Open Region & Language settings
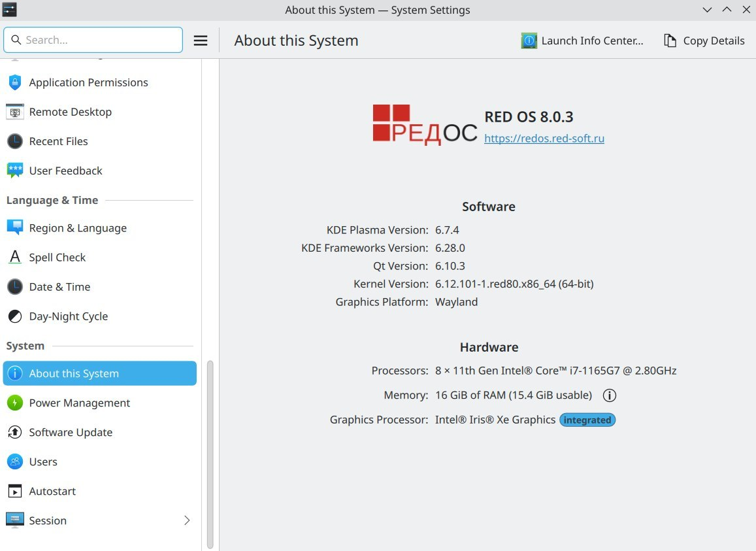This screenshot has height=551, width=756. [100, 227]
